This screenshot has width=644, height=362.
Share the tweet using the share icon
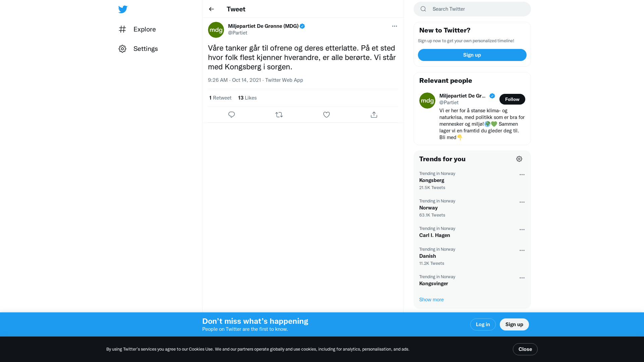point(374,115)
